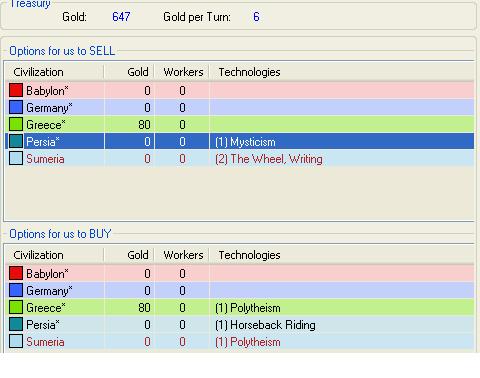Click Greece's 80 gold value in BUY list

[144, 308]
